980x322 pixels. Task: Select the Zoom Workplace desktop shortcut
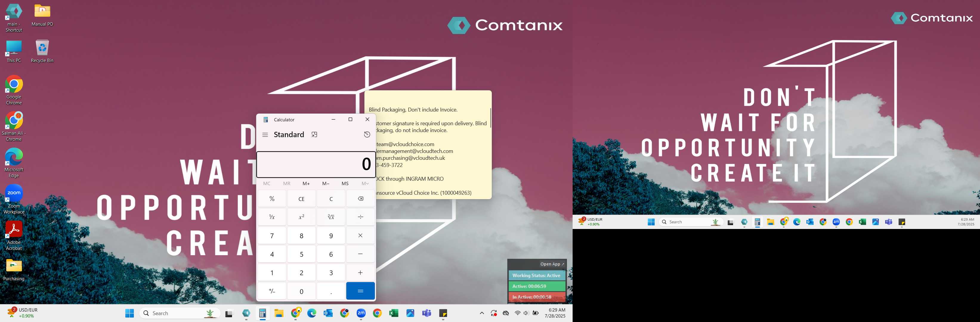pyautogui.click(x=14, y=199)
